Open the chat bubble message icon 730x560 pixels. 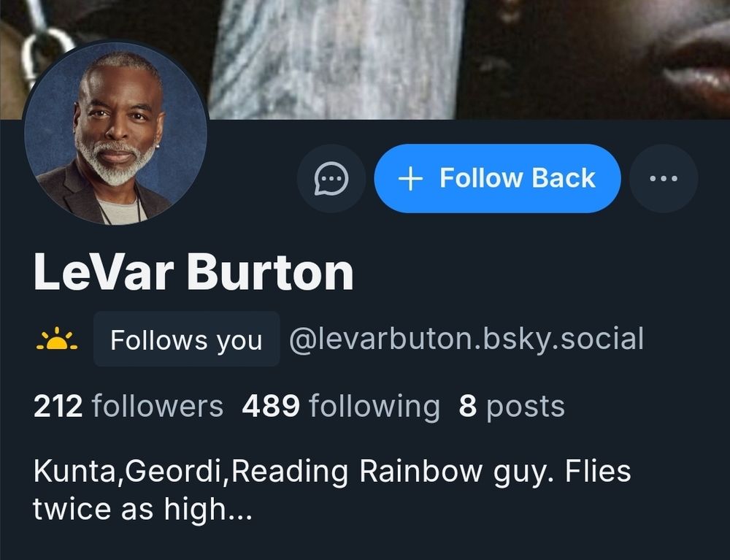click(331, 178)
